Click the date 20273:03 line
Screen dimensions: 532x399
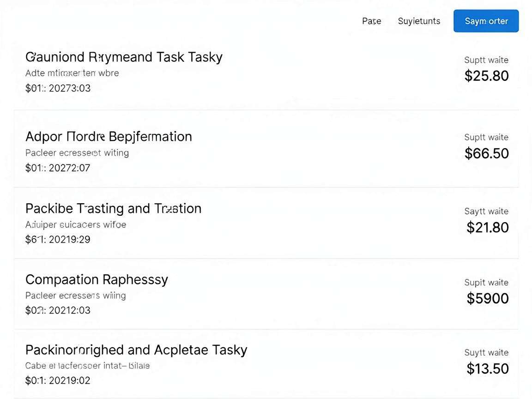58,88
